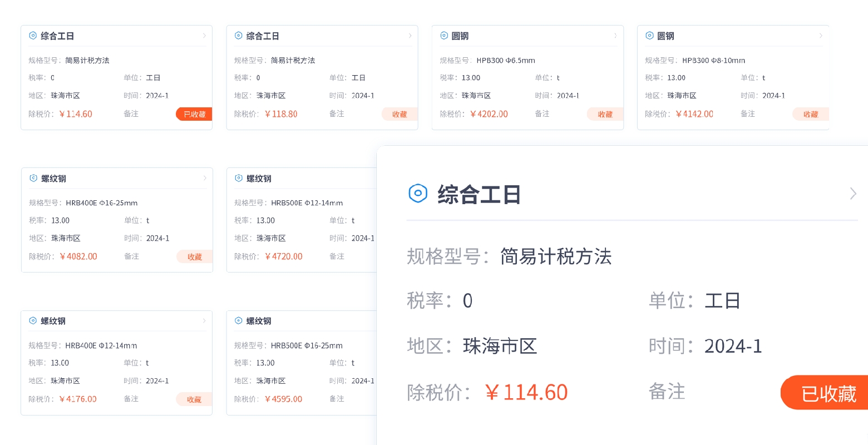
Task: Toggle 收藏 on the ¥118.80 综合工日 card
Action: (x=400, y=114)
